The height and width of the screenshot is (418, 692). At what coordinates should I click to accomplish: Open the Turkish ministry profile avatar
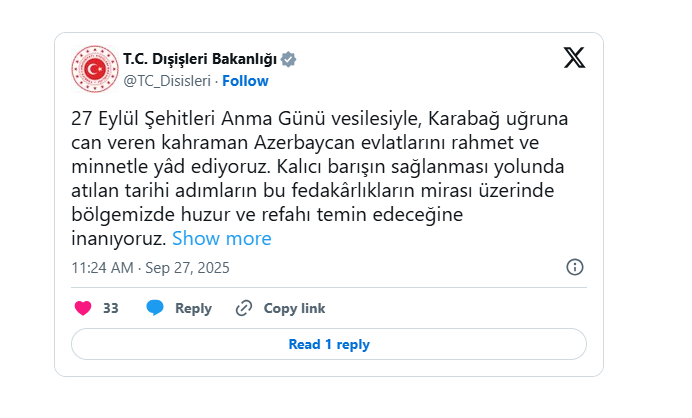tap(95, 69)
